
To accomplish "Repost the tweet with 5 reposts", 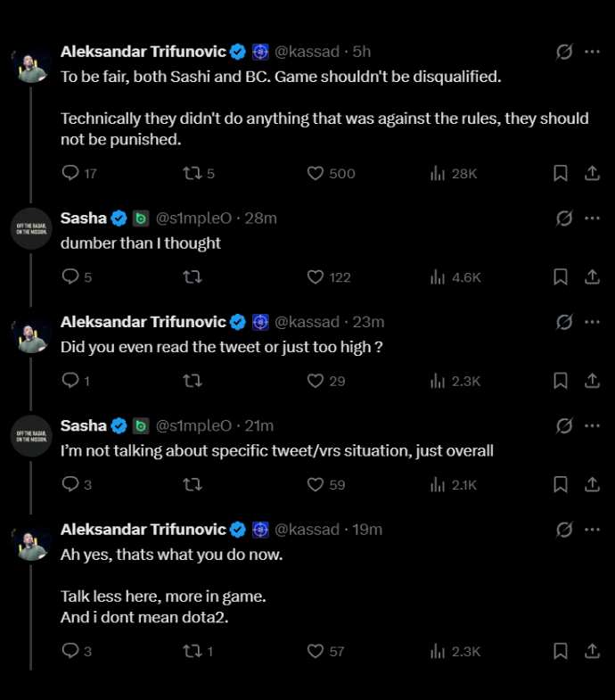I will [x=193, y=173].
